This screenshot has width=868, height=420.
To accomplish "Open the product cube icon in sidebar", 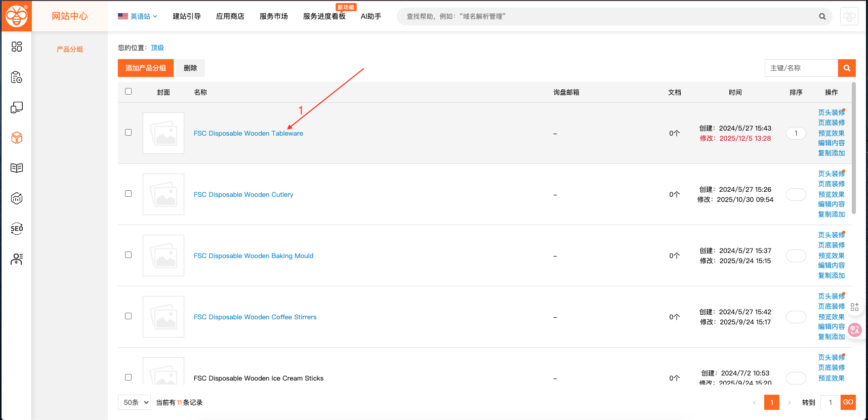I will (17, 138).
